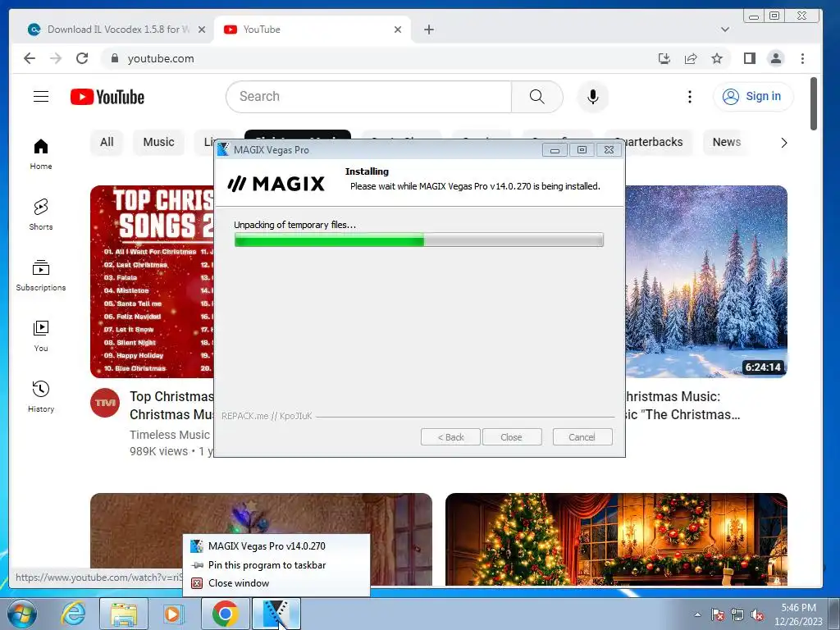Click the address bar showing youtube.com

375,58
